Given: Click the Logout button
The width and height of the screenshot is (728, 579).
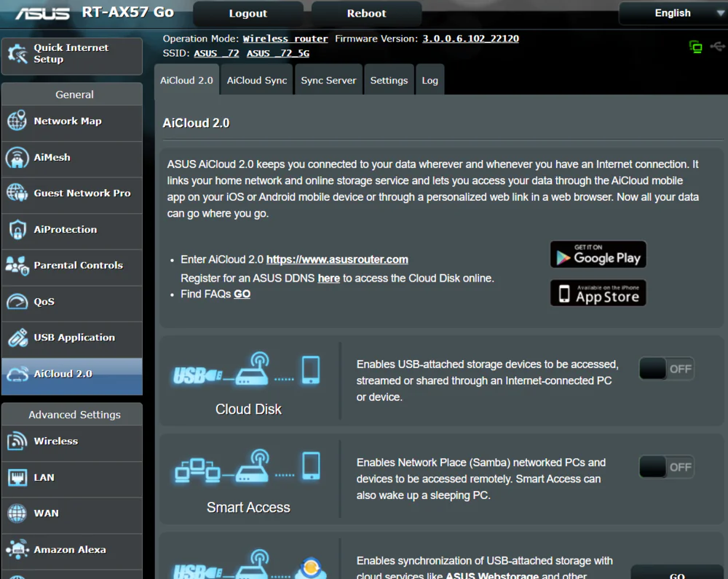Looking at the screenshot, I should (248, 13).
